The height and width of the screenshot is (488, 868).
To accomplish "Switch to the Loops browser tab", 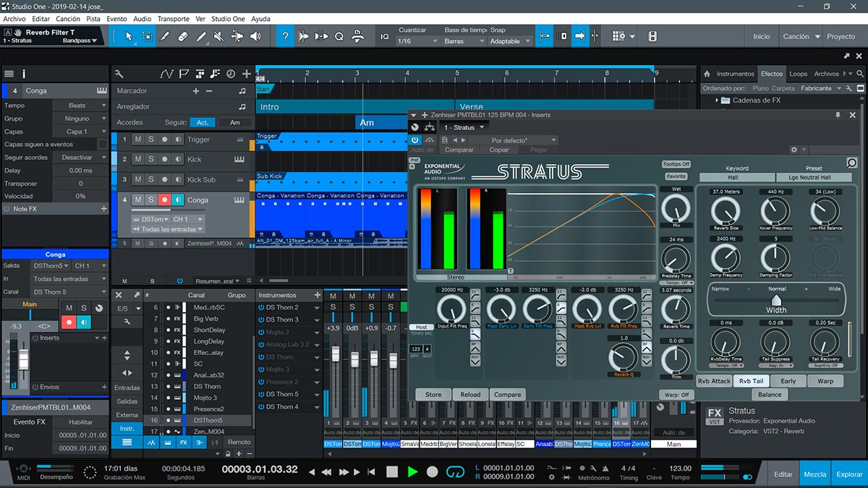I will pos(798,74).
